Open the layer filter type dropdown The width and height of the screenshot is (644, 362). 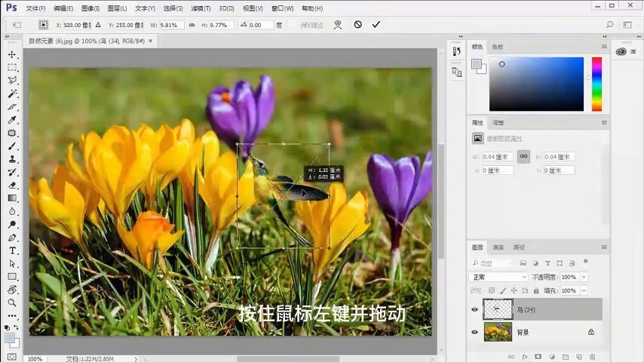[492, 263]
